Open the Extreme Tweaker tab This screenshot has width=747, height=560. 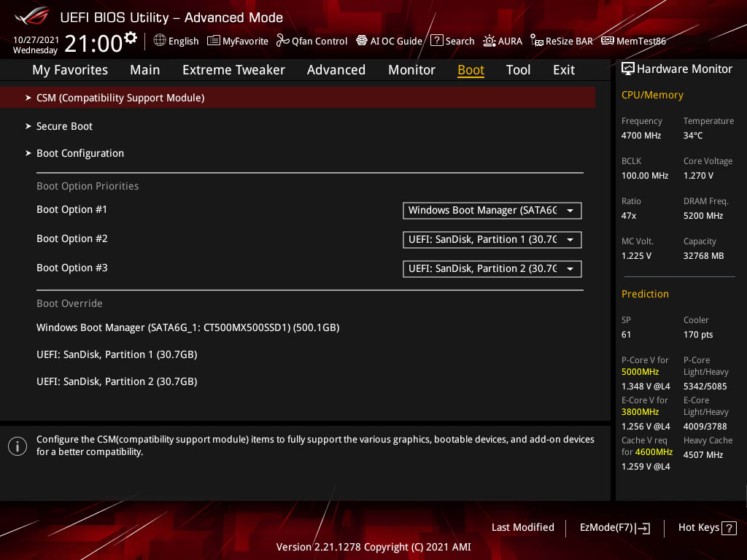[x=233, y=70]
